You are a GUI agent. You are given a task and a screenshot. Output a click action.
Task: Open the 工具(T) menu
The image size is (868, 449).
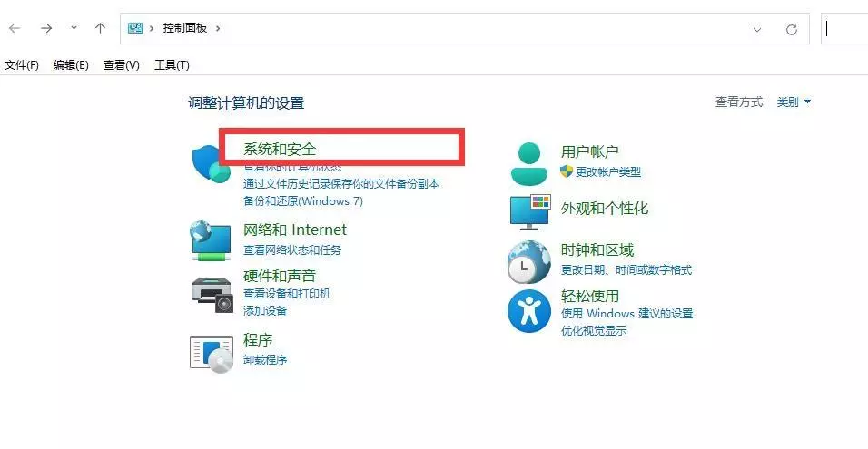click(172, 65)
